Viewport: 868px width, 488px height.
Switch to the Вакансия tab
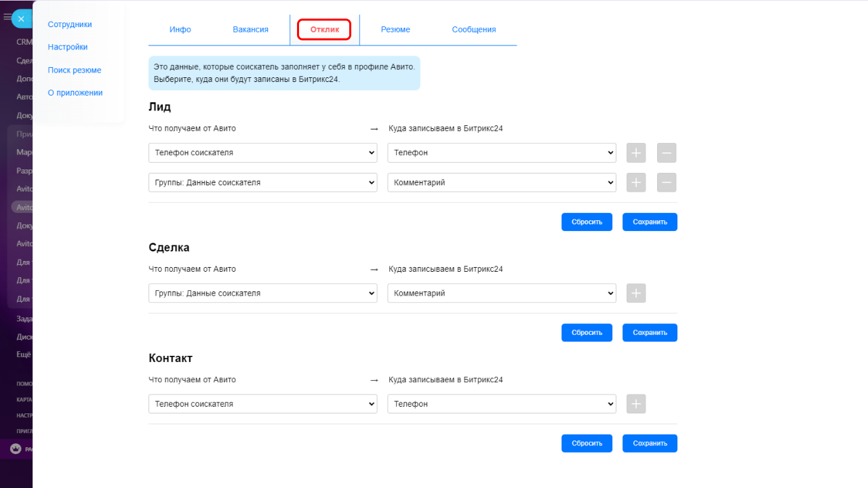(x=250, y=30)
